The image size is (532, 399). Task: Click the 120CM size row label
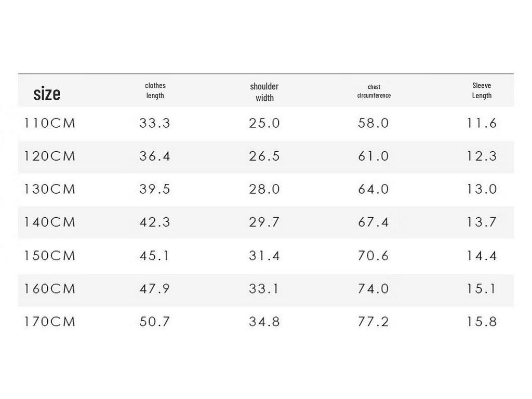click(x=49, y=156)
